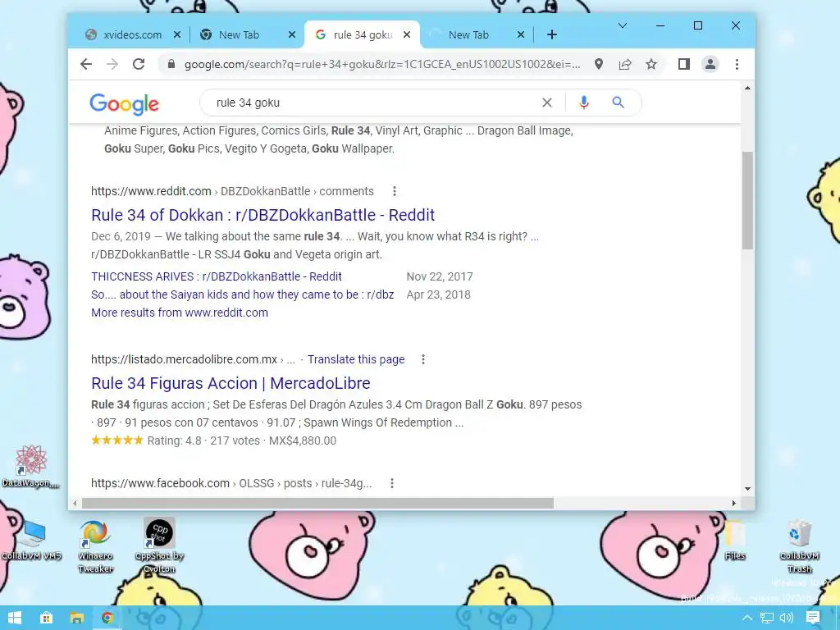Open More results from www.reddit.com

(x=180, y=313)
